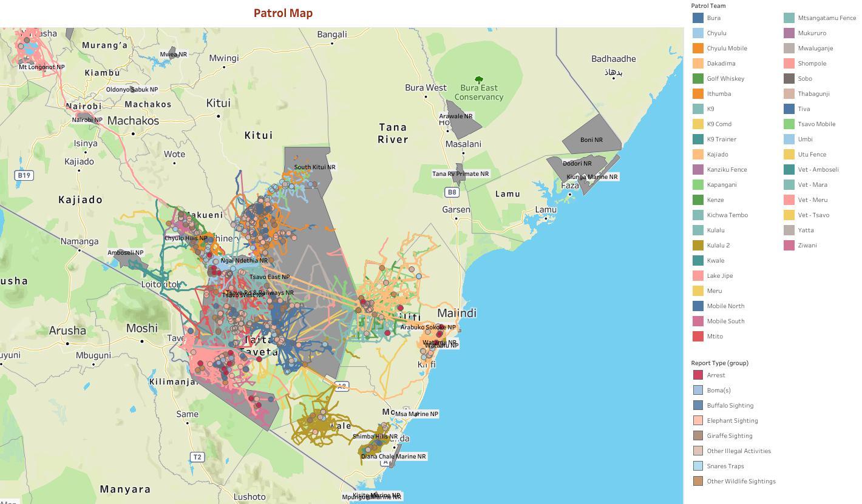Click the 'Umbi' legend label
862x504 pixels.
805,139
